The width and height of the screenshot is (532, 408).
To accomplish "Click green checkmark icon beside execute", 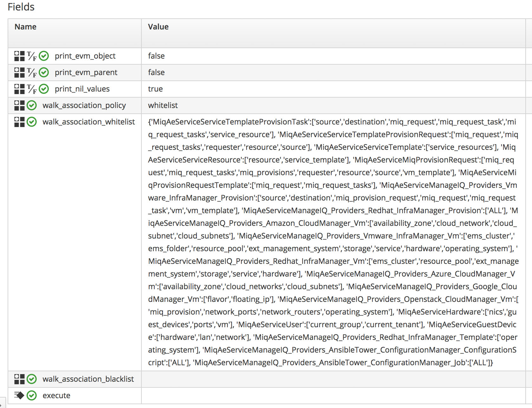I will [x=32, y=396].
